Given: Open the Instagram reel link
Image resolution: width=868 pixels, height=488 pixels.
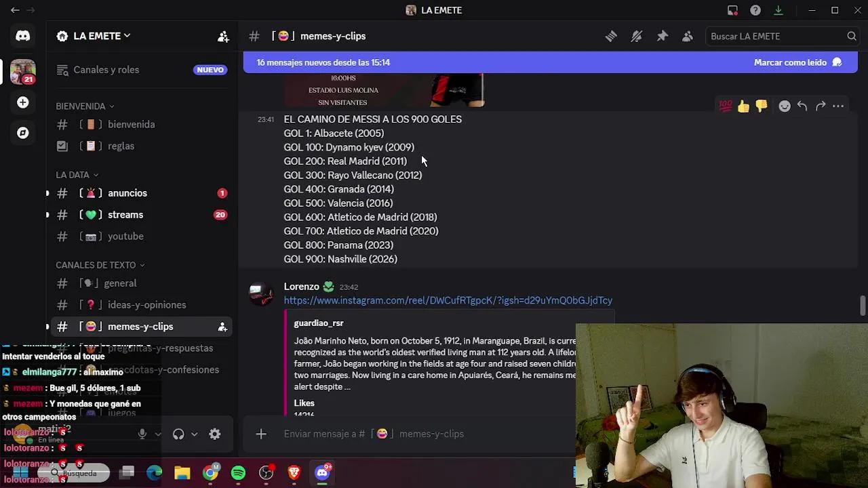Looking at the screenshot, I should coord(448,300).
